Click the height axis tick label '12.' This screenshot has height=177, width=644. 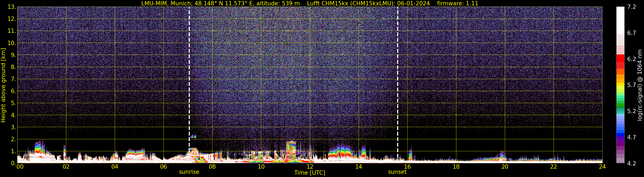[x=12, y=19]
